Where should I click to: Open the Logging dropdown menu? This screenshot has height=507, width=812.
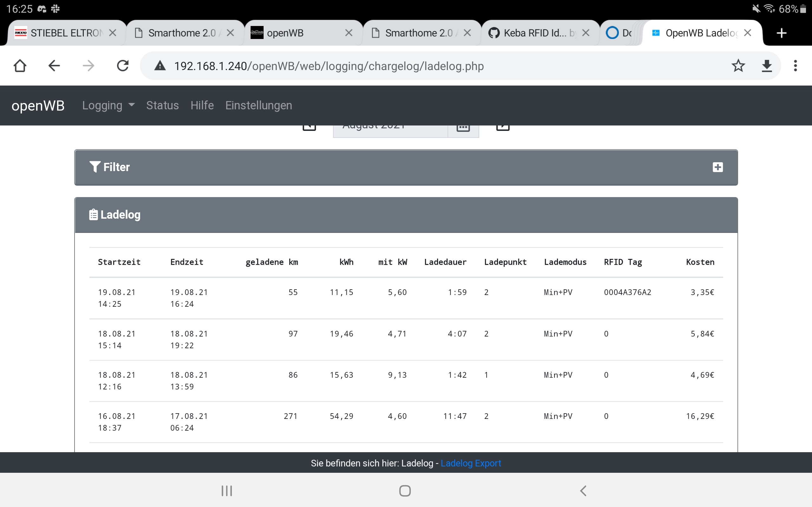point(108,105)
